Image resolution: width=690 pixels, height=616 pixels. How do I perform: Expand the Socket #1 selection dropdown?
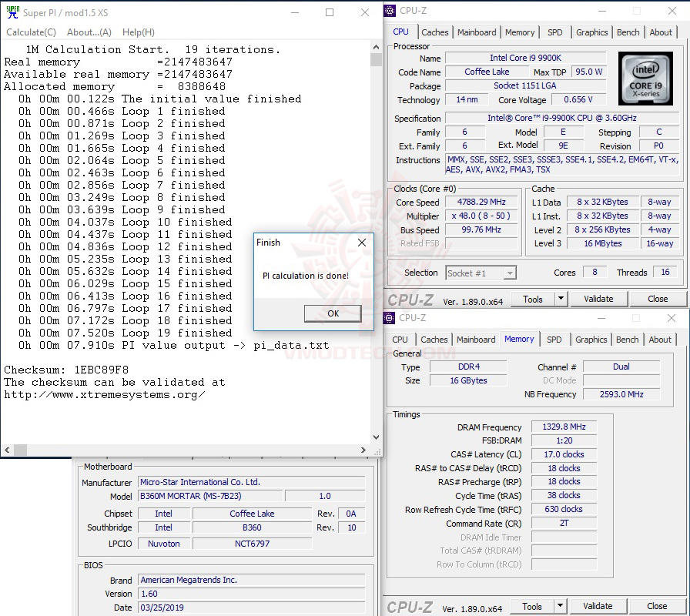pyautogui.click(x=510, y=273)
